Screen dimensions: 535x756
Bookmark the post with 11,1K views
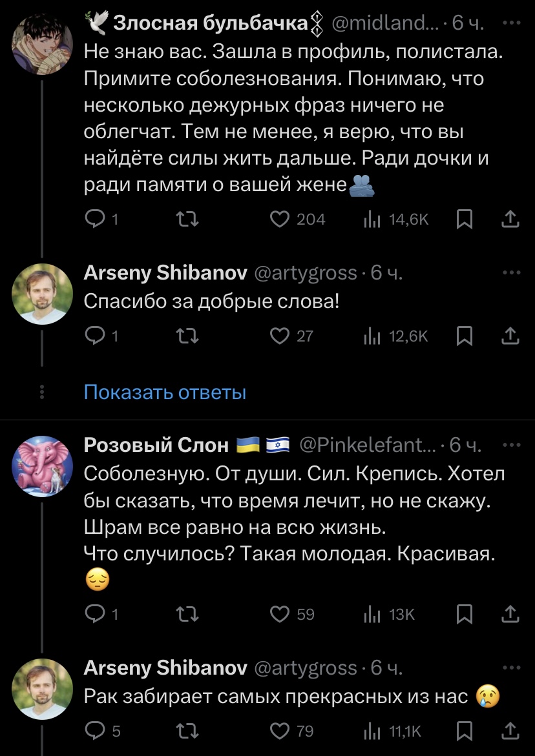pos(464,730)
